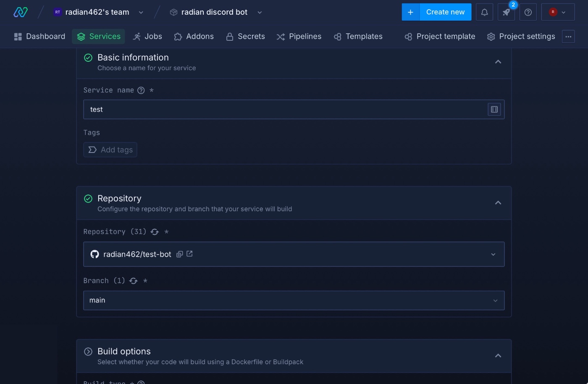Open the Jobs tab
The width and height of the screenshot is (588, 384).
pos(147,37)
